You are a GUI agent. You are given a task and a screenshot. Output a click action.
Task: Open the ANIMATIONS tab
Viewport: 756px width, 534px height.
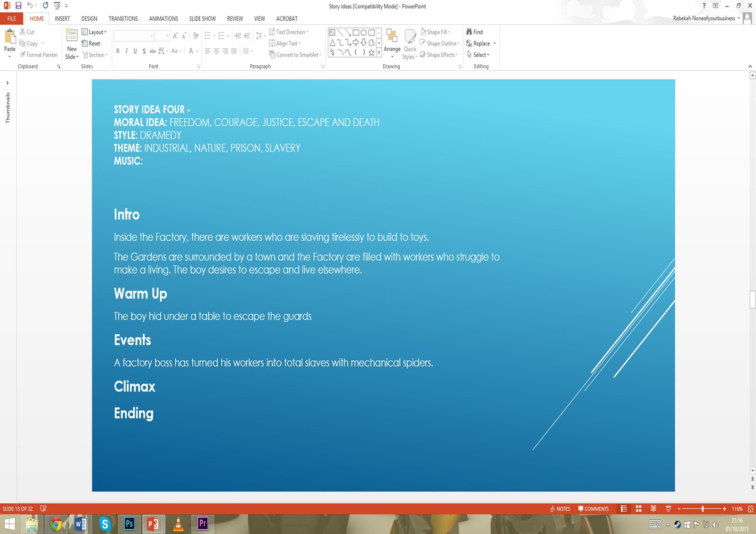point(163,18)
